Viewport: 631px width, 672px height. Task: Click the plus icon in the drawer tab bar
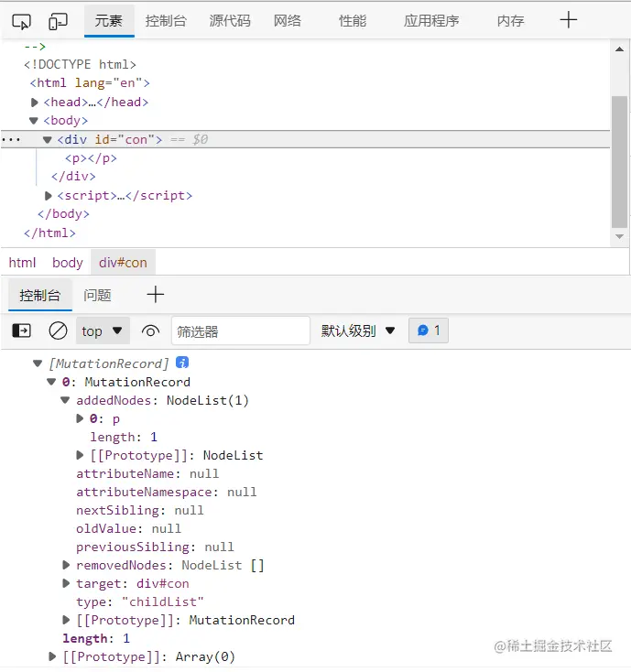155,295
